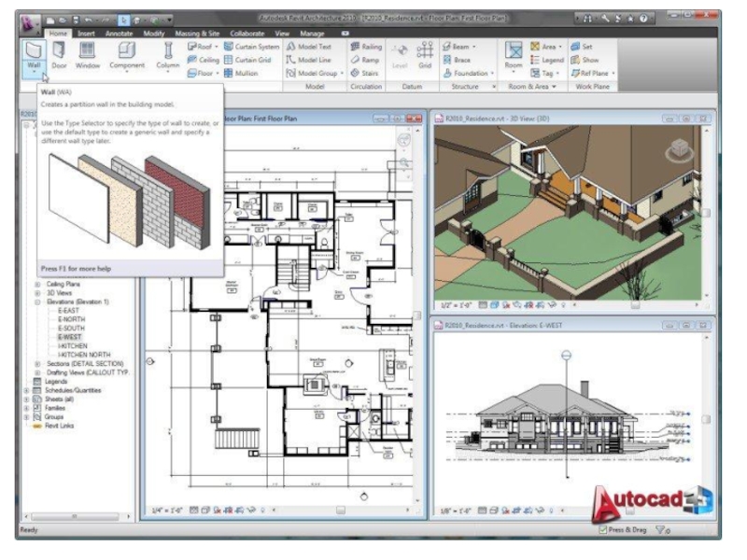The height and width of the screenshot is (560, 747).
Task: Select the Brace structure tool
Action: coord(457,60)
